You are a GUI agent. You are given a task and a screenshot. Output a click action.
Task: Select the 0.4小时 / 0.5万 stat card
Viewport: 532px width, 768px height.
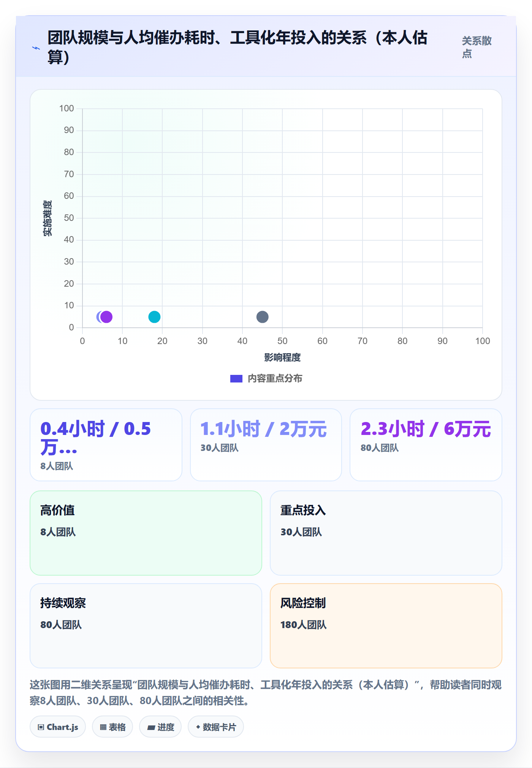pos(106,445)
